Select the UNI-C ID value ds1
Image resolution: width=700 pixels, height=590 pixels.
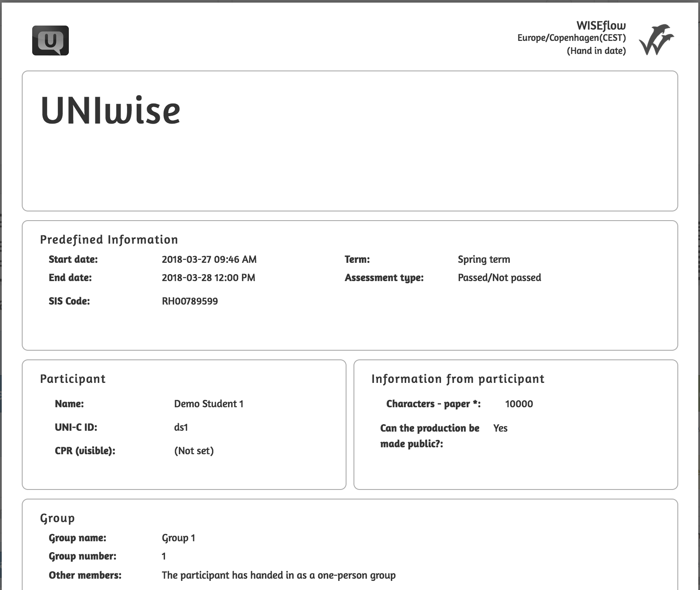coord(181,427)
